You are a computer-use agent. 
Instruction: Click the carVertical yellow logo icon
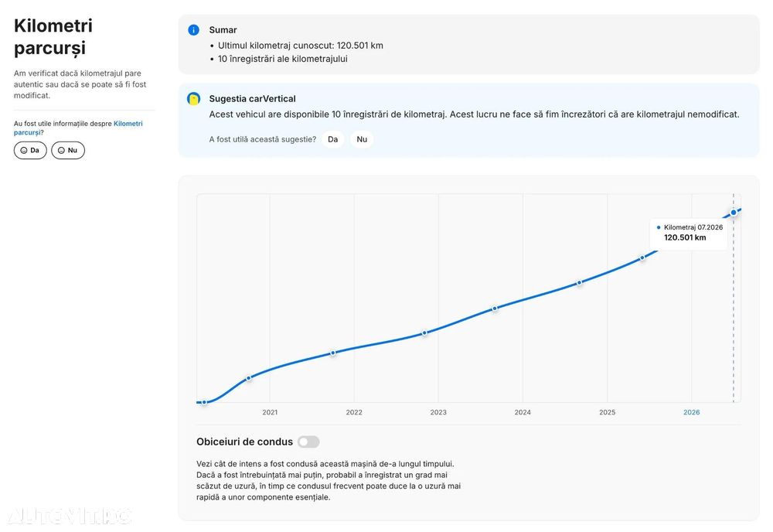coord(194,99)
